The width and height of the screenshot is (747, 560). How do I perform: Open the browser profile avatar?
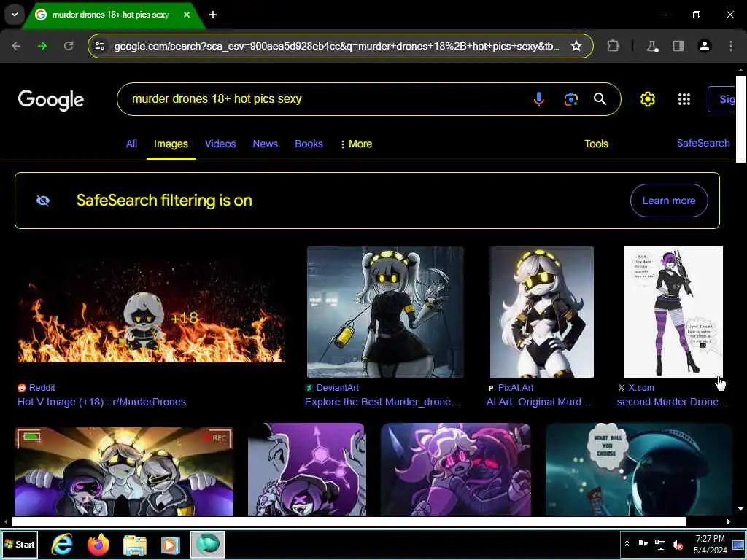pyautogui.click(x=705, y=46)
